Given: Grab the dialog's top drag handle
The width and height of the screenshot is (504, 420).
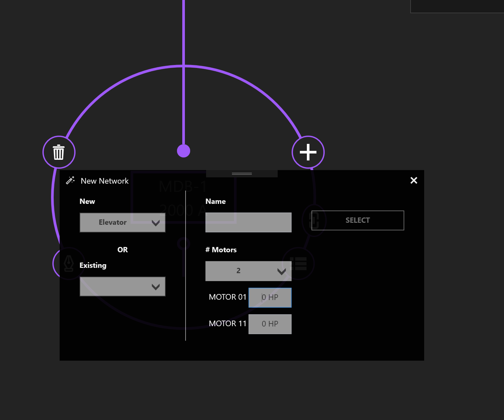Looking at the screenshot, I should pos(242,174).
